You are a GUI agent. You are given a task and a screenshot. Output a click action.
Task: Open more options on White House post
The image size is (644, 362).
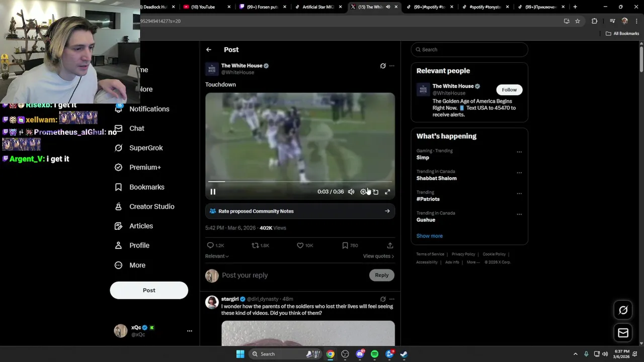(x=392, y=66)
